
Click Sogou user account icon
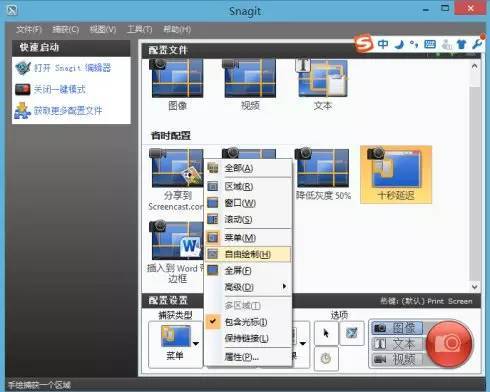[x=446, y=44]
